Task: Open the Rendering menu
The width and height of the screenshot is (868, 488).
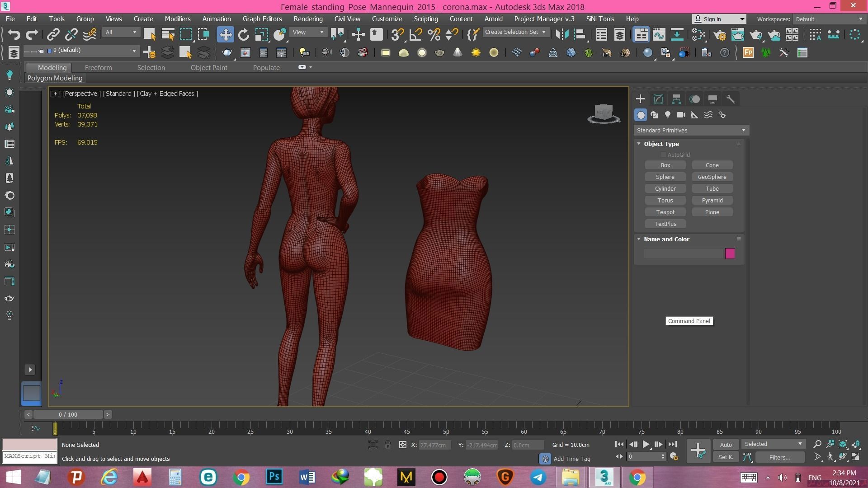Action: point(308,19)
